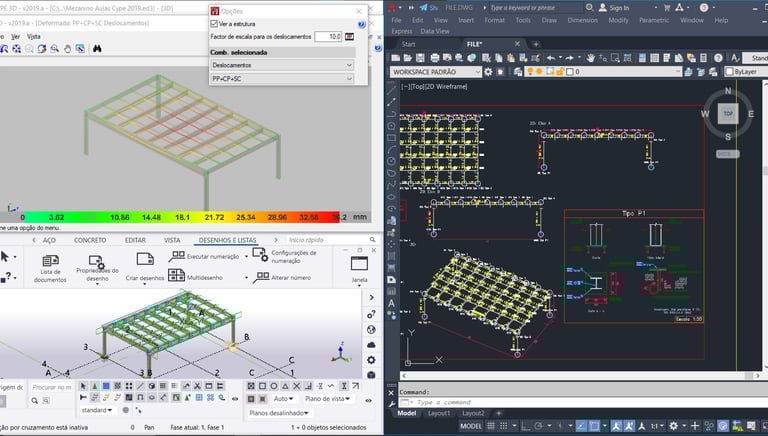Toggle 2D object snap square button in status bar
Image resolution: width=768 pixels, height=436 pixels.
coord(594,426)
